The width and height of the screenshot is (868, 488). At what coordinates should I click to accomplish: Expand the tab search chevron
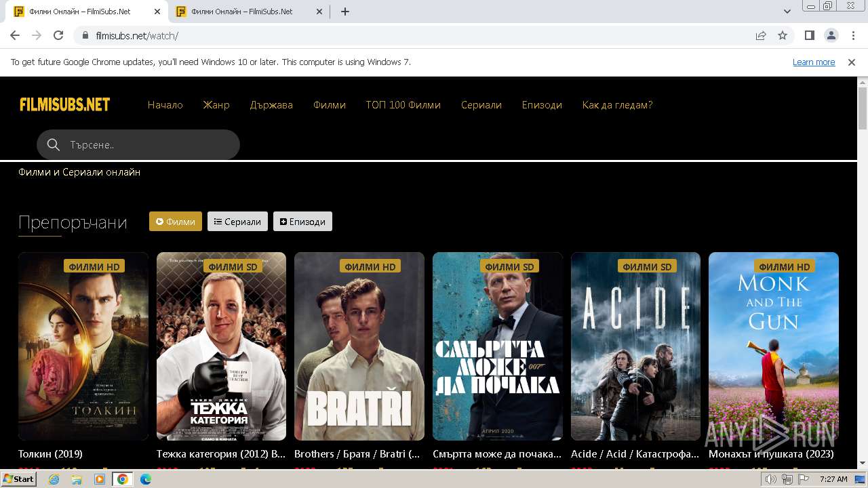(787, 12)
